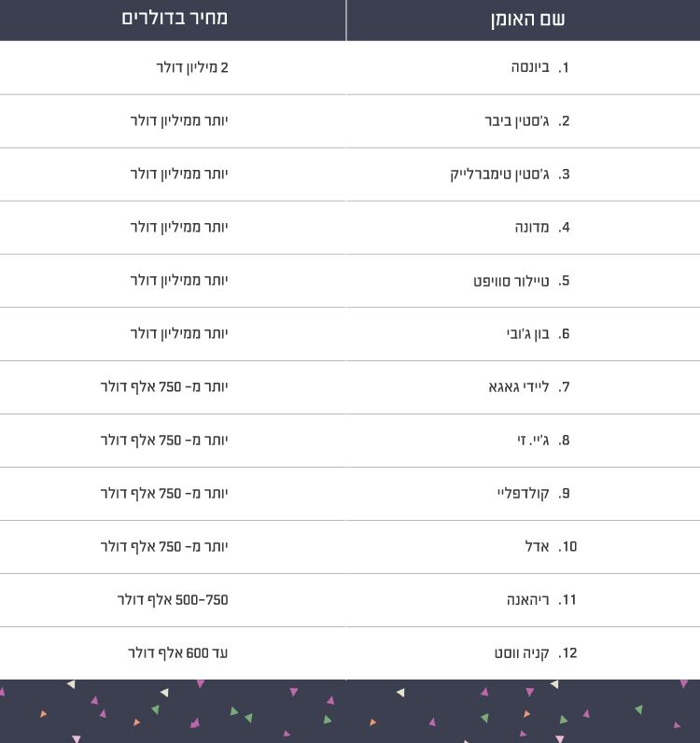Click the '2 מיליון דולר' price cell

(x=192, y=67)
